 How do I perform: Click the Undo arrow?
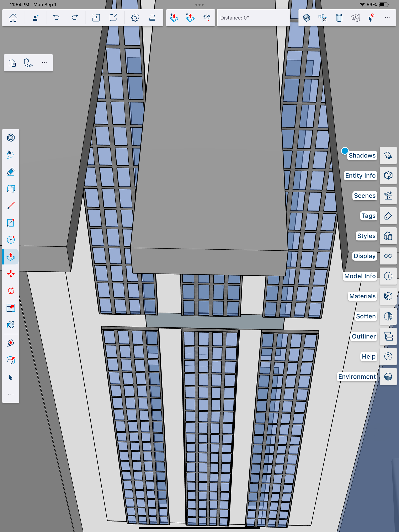coord(56,17)
